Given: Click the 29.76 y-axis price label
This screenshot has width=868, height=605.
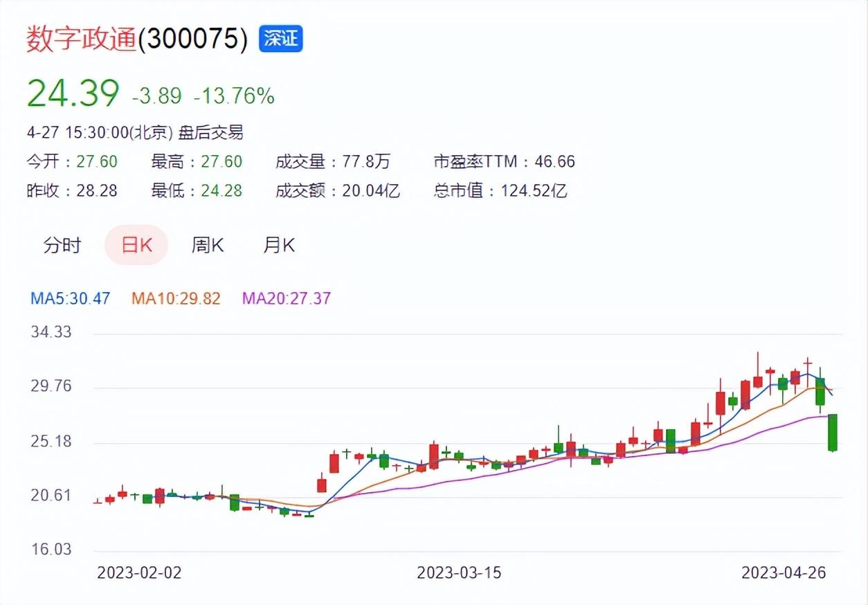Looking at the screenshot, I should coord(51,386).
